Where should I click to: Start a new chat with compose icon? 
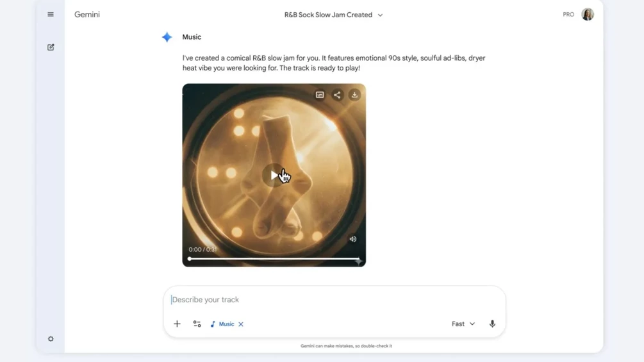tap(51, 47)
